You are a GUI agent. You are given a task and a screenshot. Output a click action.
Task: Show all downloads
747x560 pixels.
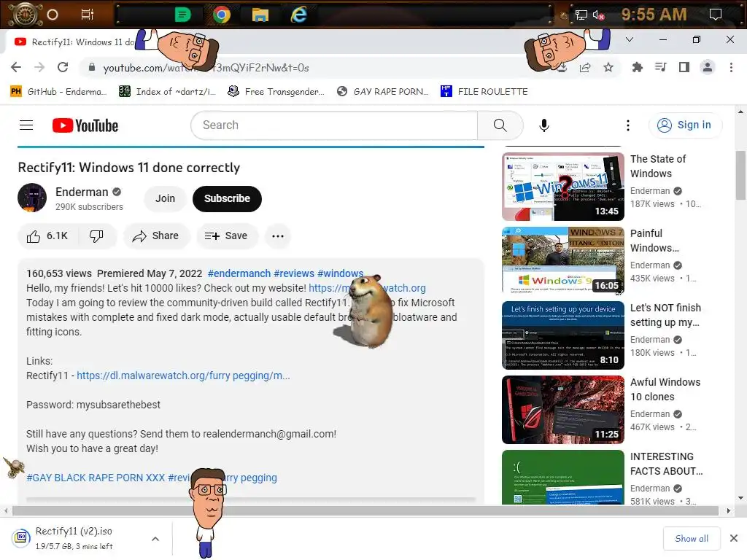click(692, 539)
